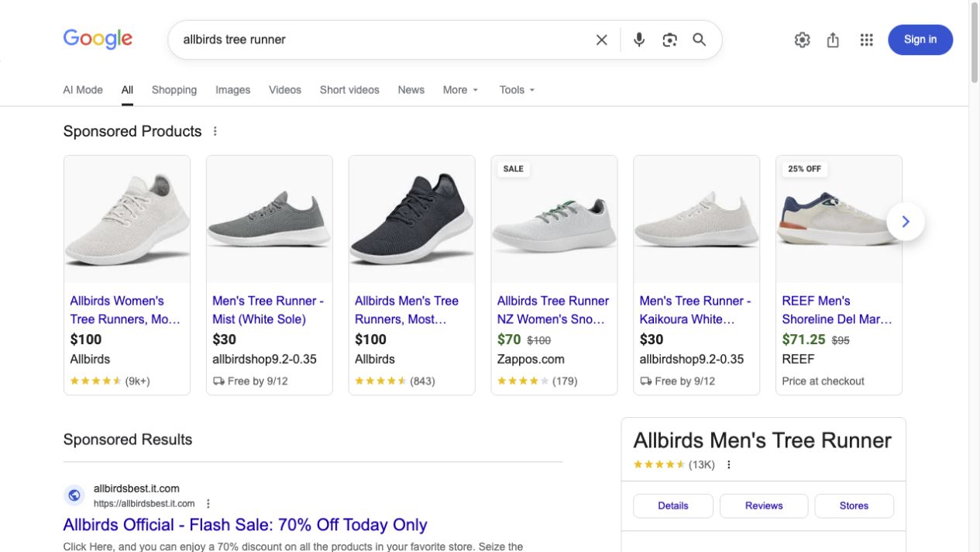Image resolution: width=980 pixels, height=552 pixels.
Task: Open search by image camera icon
Action: pos(669,40)
